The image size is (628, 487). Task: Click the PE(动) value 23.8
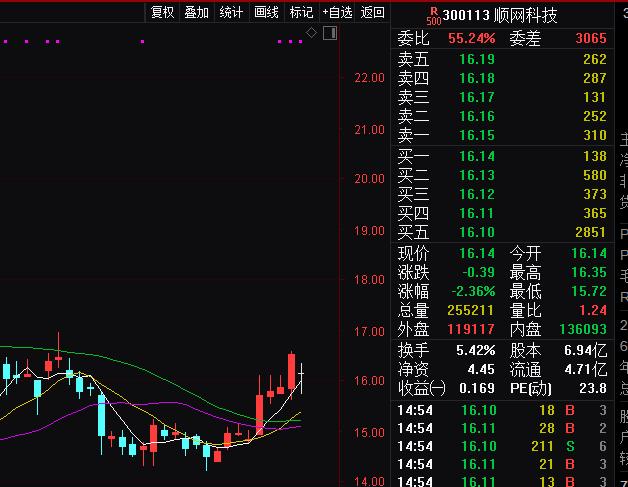[593, 388]
